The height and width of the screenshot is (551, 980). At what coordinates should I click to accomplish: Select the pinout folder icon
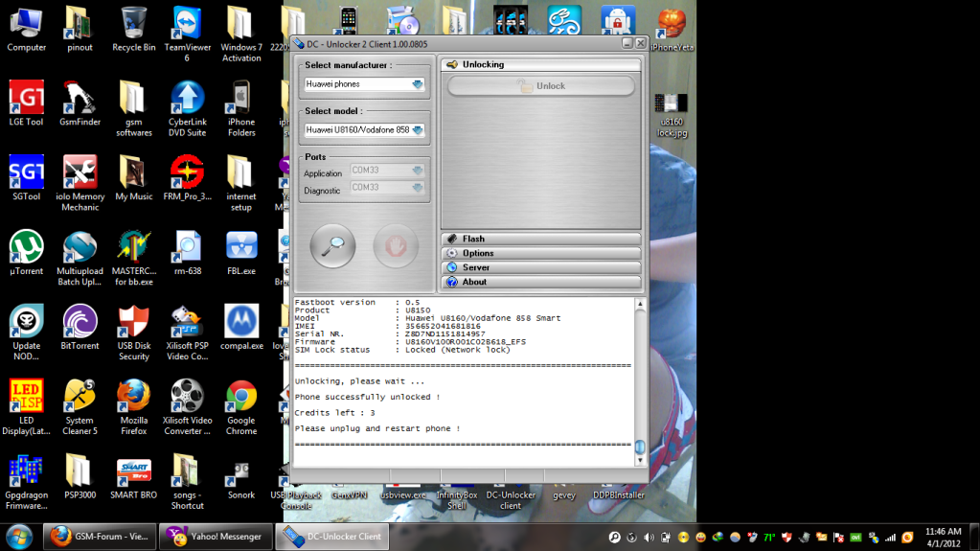coord(80,30)
